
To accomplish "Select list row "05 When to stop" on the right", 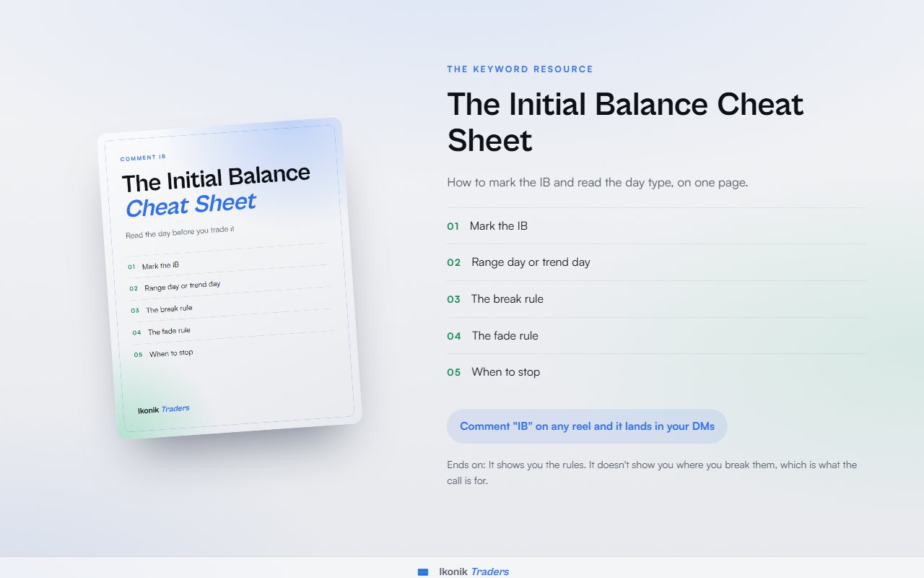I will point(656,372).
